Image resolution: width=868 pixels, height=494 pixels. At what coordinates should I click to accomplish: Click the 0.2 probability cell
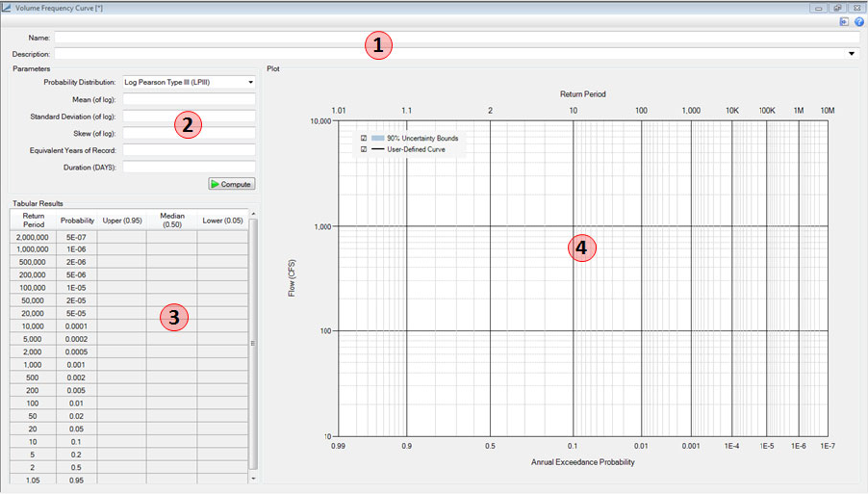[76, 455]
